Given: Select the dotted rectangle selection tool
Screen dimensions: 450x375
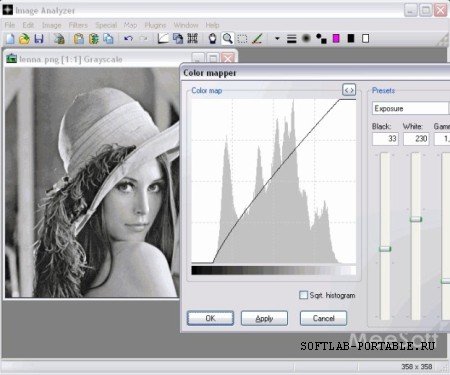Looking at the screenshot, I should [242, 39].
